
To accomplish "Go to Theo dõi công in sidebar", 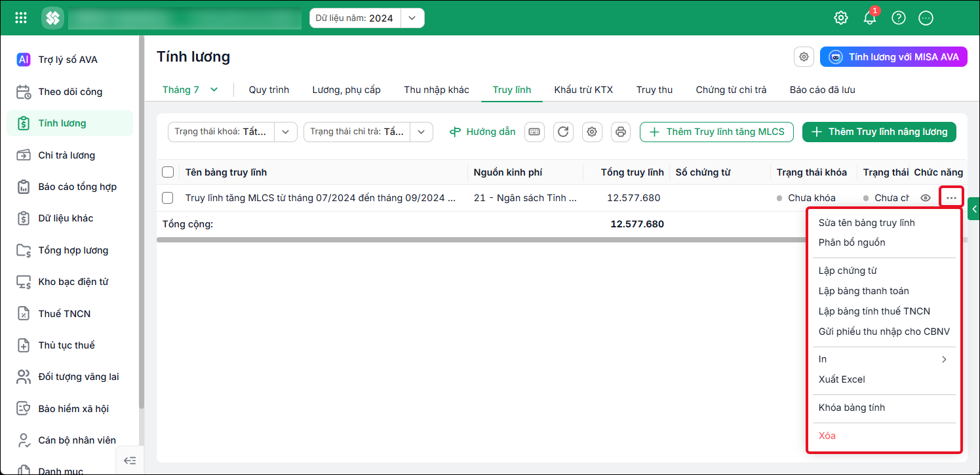I will click(69, 92).
